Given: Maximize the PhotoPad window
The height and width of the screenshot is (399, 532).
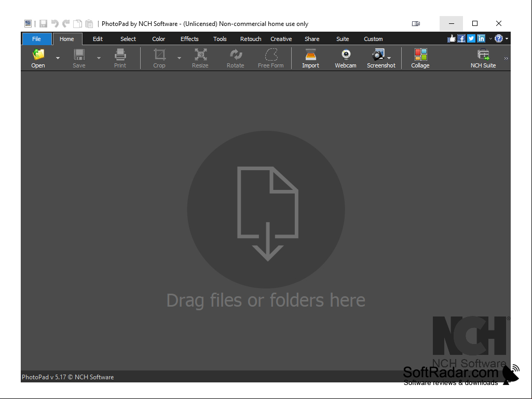Looking at the screenshot, I should (x=475, y=23).
